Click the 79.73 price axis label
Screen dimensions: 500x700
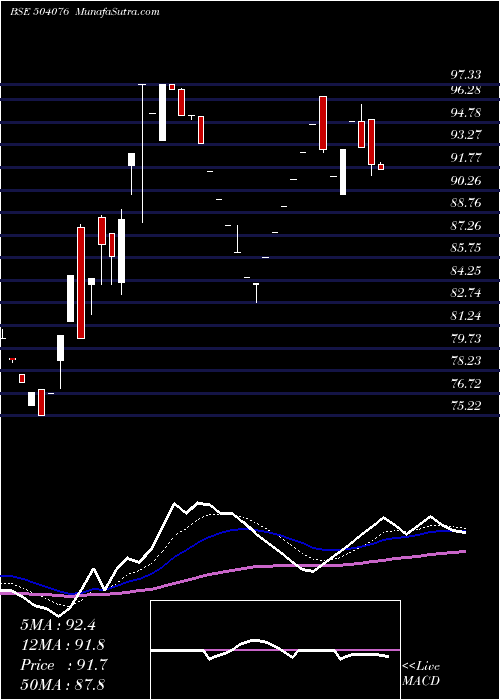click(x=466, y=338)
